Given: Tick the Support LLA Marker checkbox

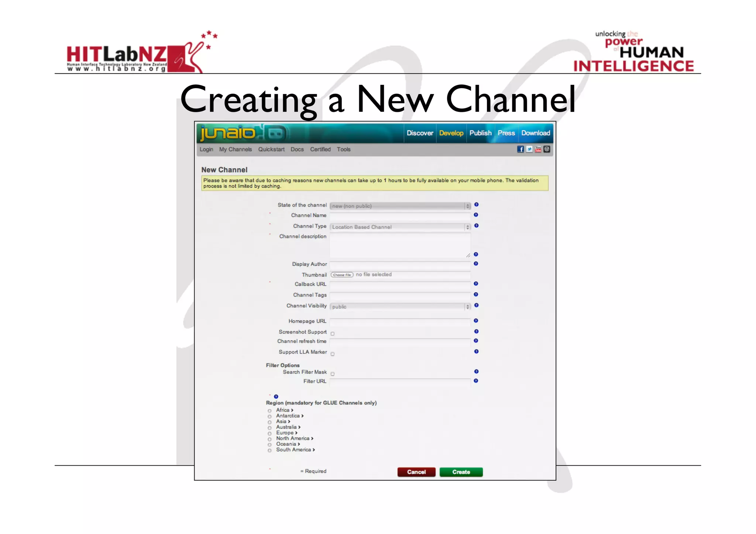Looking at the screenshot, I should point(333,354).
